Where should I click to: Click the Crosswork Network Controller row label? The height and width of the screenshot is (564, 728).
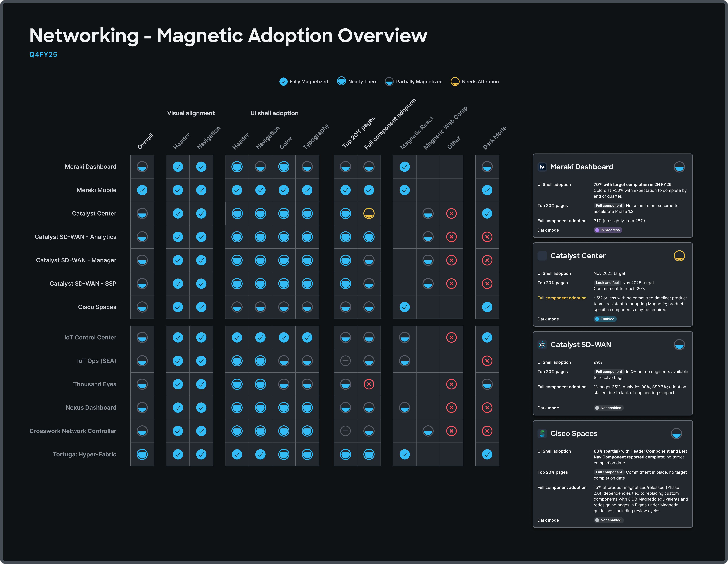(73, 431)
